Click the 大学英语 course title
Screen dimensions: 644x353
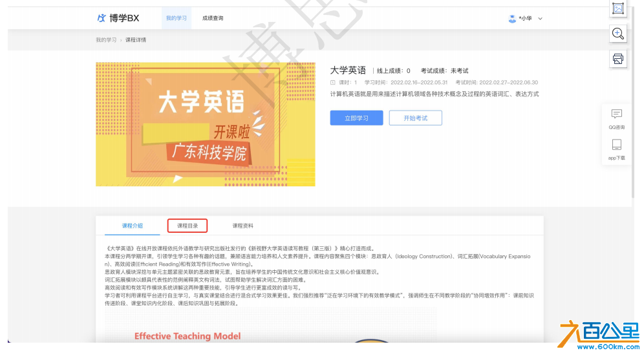tap(348, 70)
